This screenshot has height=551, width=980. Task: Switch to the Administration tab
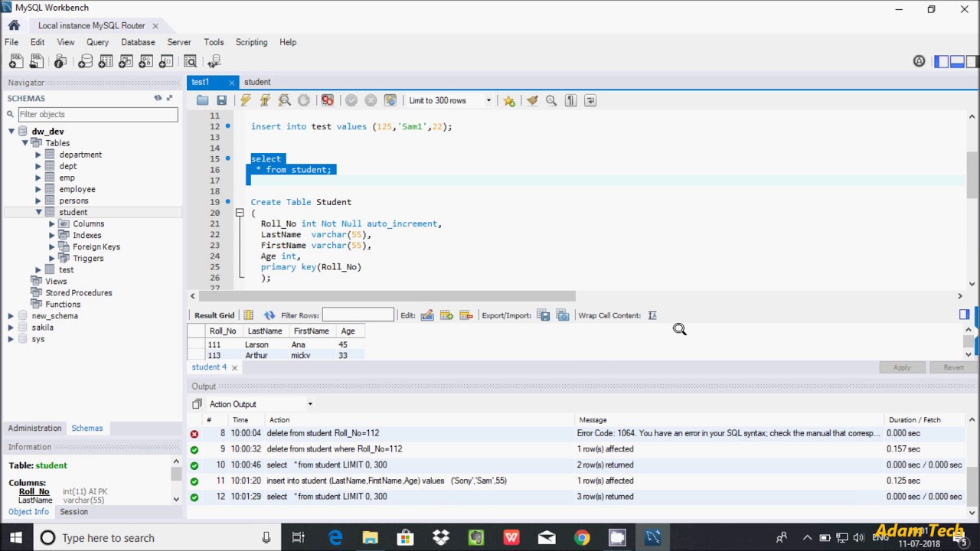(x=34, y=428)
